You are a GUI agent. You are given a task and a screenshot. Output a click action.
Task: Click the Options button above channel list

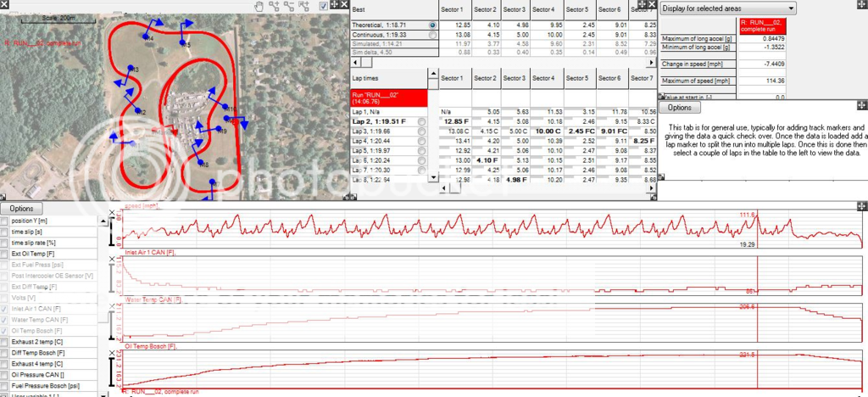pyautogui.click(x=22, y=209)
